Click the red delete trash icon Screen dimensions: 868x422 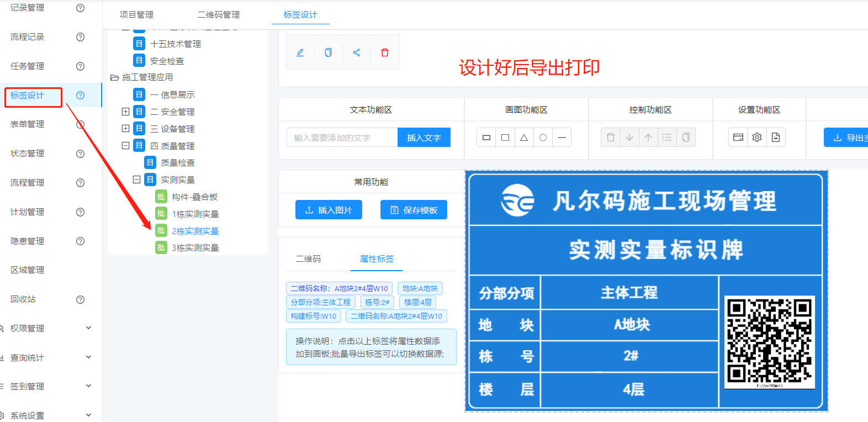(x=385, y=52)
